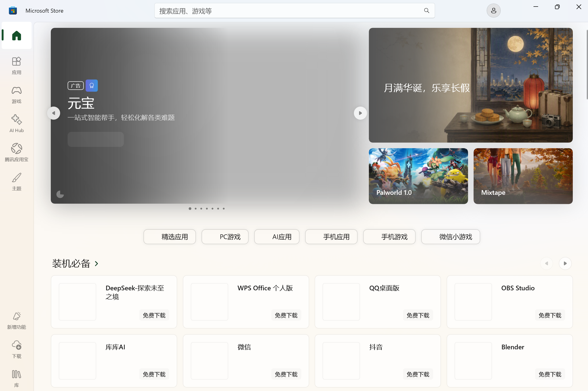Open the Mixtape promo tile
This screenshot has height=391, width=588.
[523, 176]
